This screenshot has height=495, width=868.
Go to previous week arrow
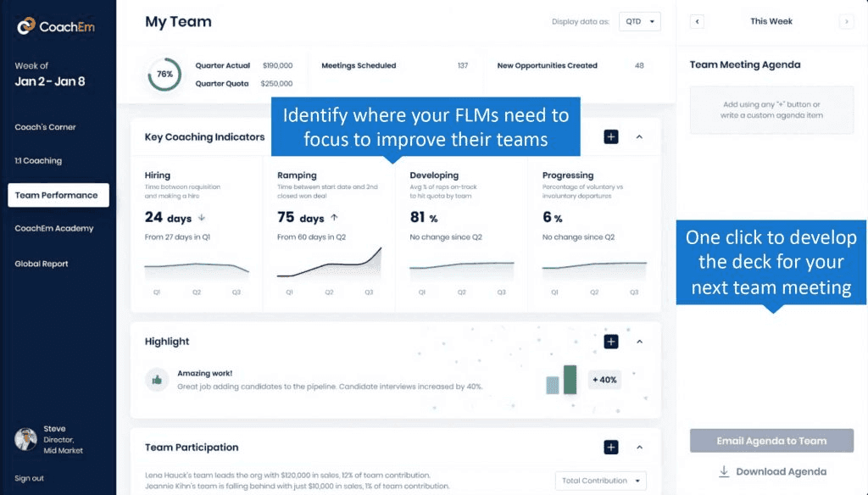[x=697, y=22]
